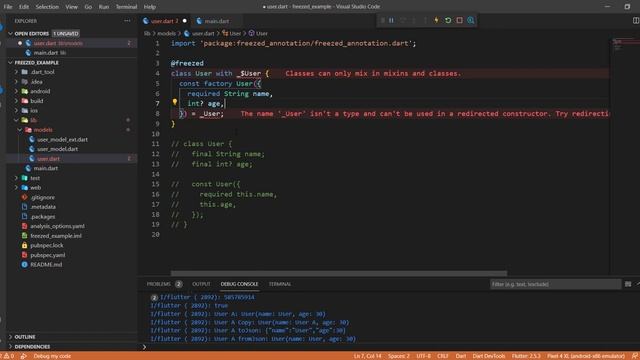Click the drag handle of the debug toolbar
This screenshot has height=360, width=640.
[382, 20]
